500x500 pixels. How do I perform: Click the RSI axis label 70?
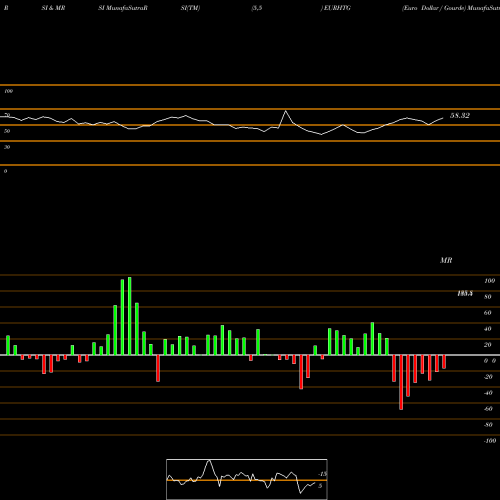[x=7, y=115]
